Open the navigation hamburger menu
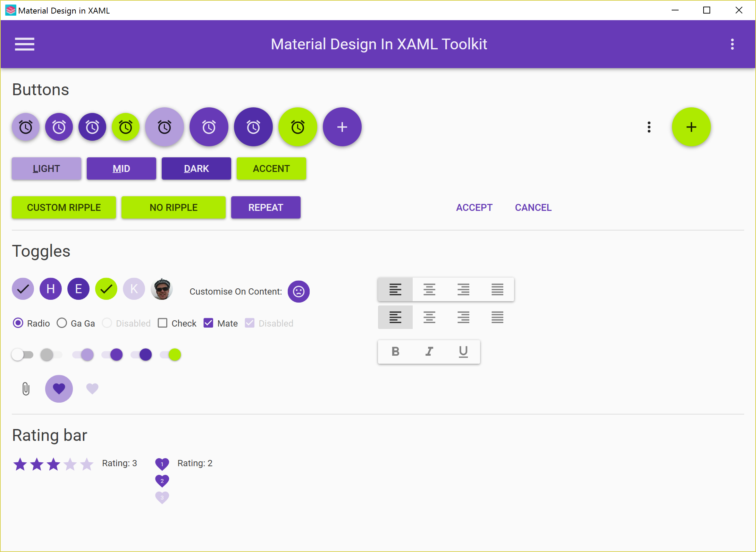Screen dimensions: 756x552 (24, 44)
